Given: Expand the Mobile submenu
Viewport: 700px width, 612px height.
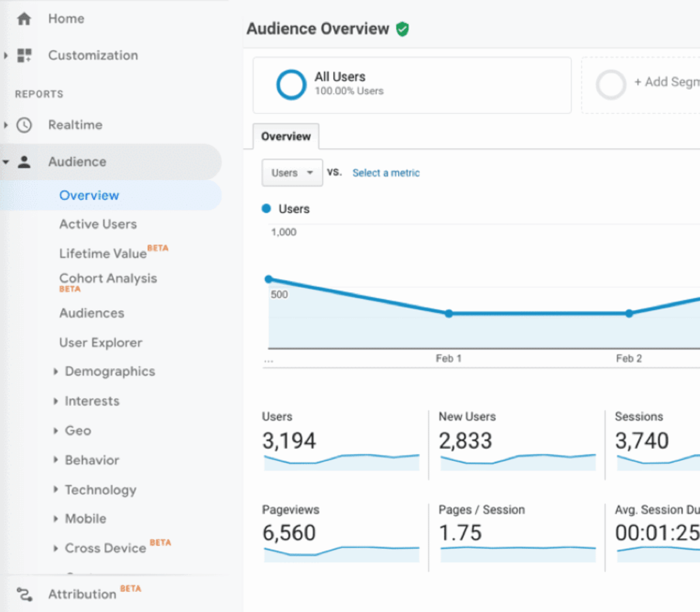Looking at the screenshot, I should coord(56,519).
